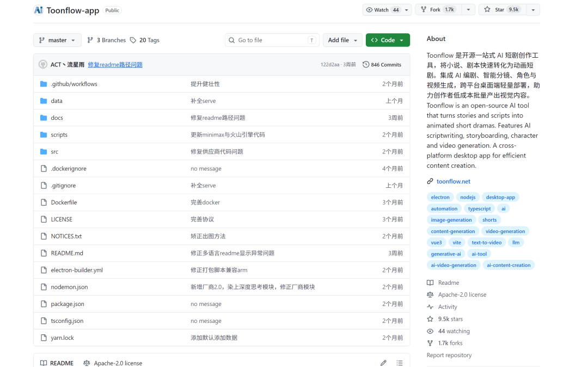Open the tsconfig.json file
Image resolution: width=588 pixels, height=367 pixels.
[x=67, y=321]
